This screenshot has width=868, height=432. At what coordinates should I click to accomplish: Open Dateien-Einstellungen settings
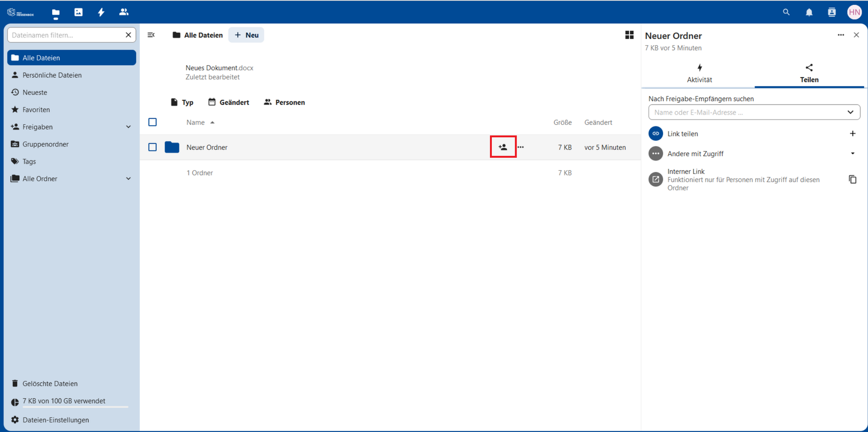click(x=55, y=420)
